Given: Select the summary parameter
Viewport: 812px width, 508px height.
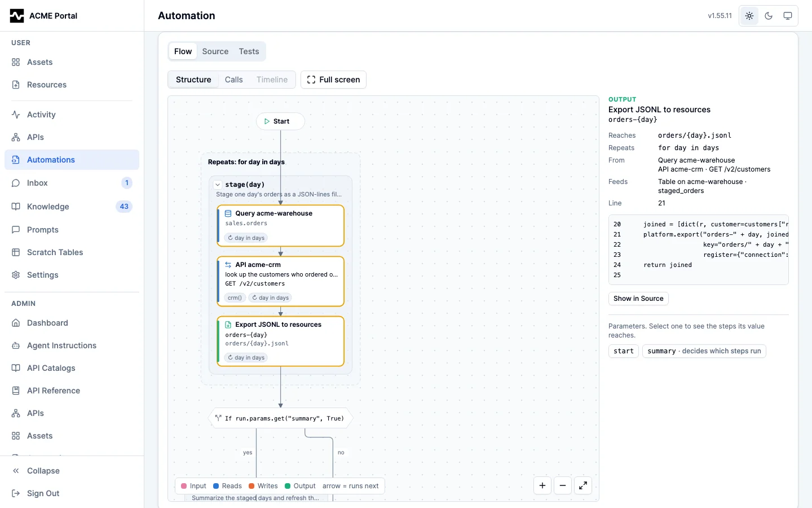Looking at the screenshot, I should pos(704,351).
